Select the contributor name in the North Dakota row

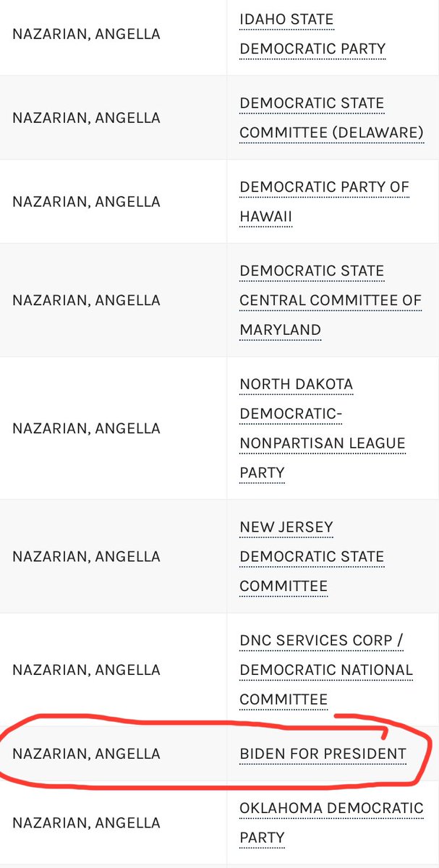click(x=86, y=428)
